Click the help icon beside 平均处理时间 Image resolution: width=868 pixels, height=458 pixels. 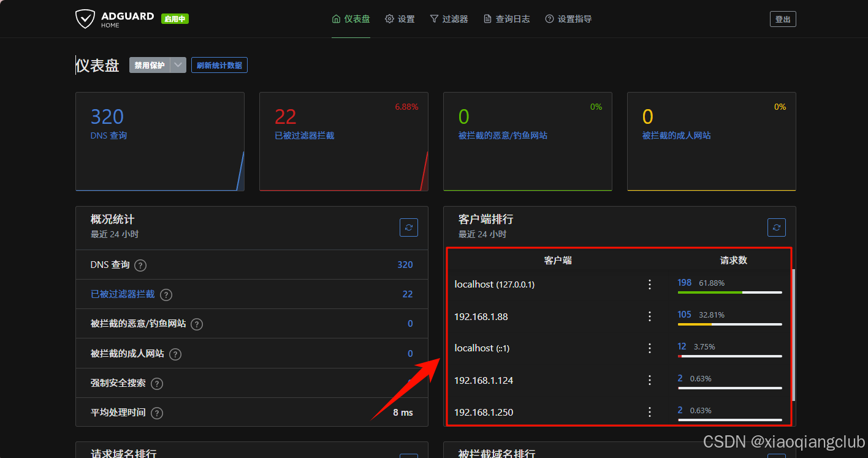point(156,413)
